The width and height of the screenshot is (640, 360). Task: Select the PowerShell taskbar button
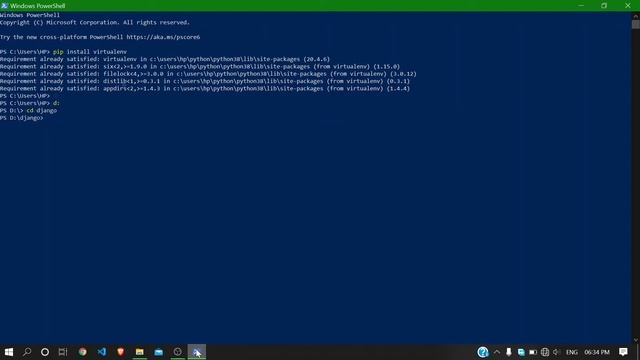[x=197, y=352]
